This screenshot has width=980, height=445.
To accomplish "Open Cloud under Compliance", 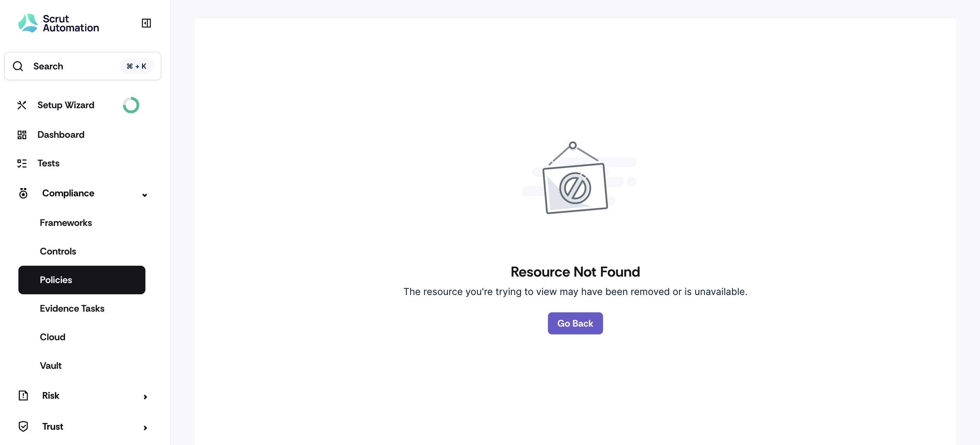I will pyautogui.click(x=52, y=337).
